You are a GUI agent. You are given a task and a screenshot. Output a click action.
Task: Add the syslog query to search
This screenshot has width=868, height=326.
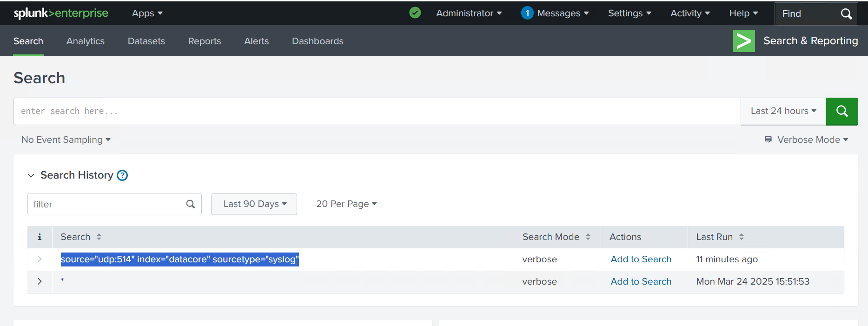(x=641, y=259)
